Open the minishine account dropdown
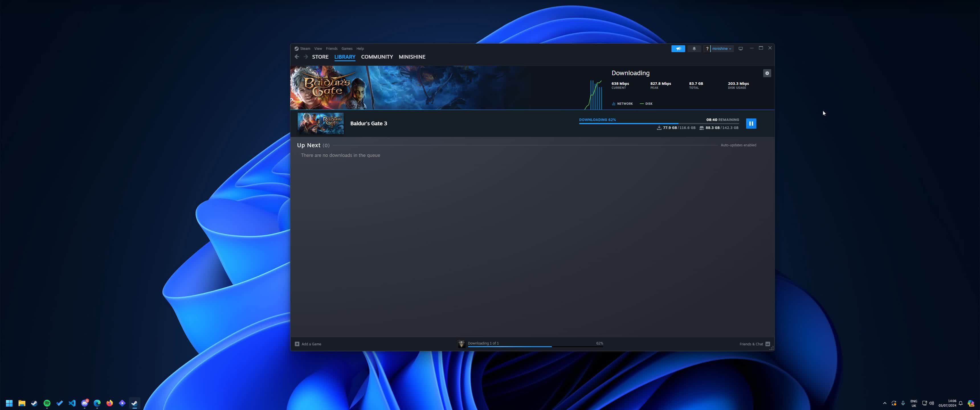Screen dimensions: 980x410 tap(720, 48)
